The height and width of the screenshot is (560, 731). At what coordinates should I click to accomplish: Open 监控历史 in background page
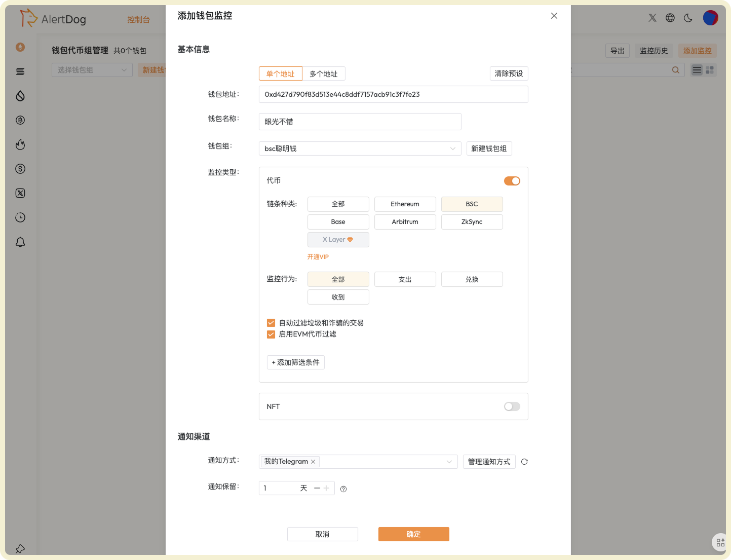coord(654,51)
